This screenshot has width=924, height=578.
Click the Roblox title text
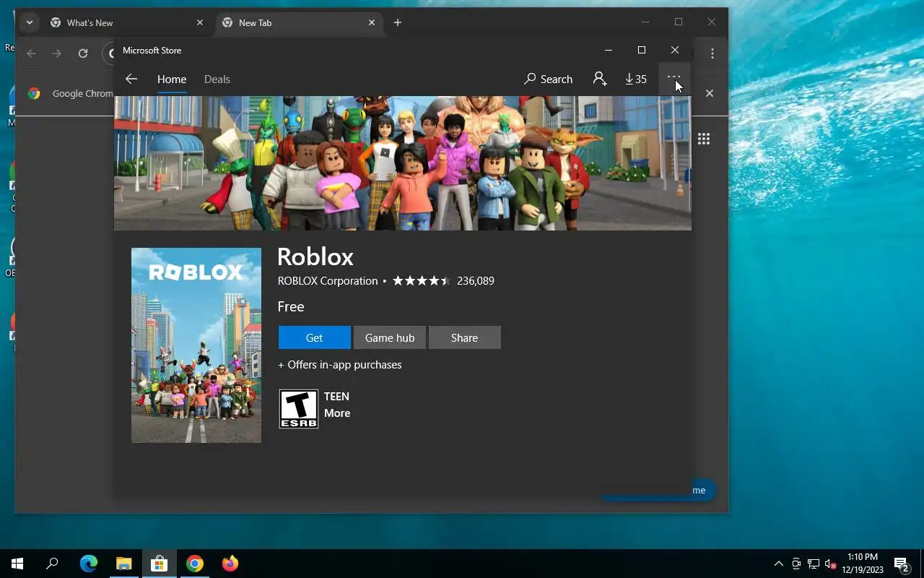pos(315,256)
